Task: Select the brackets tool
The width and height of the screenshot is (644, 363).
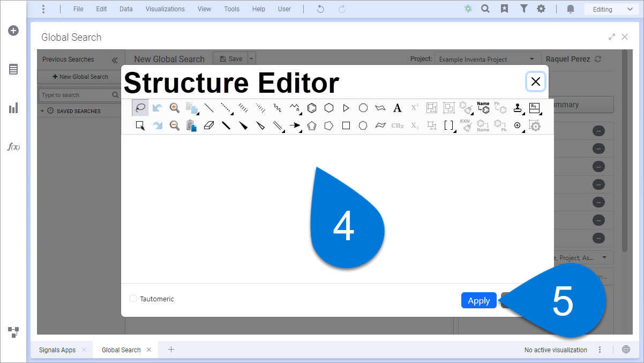Action: tap(449, 125)
